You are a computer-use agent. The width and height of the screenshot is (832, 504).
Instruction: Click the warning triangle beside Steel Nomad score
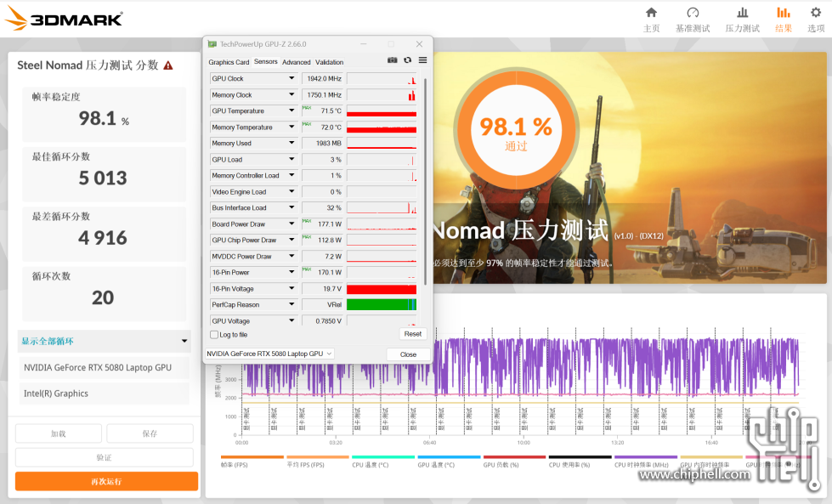click(x=168, y=65)
